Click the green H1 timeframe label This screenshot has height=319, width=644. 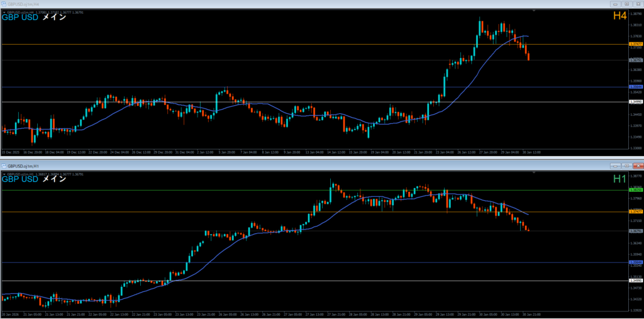click(619, 179)
